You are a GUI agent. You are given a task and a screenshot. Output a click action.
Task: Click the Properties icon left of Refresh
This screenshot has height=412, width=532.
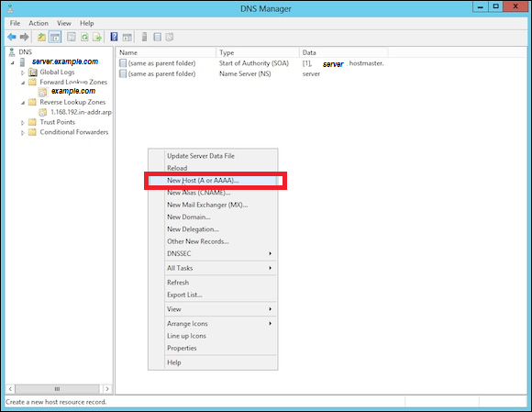pos(72,37)
